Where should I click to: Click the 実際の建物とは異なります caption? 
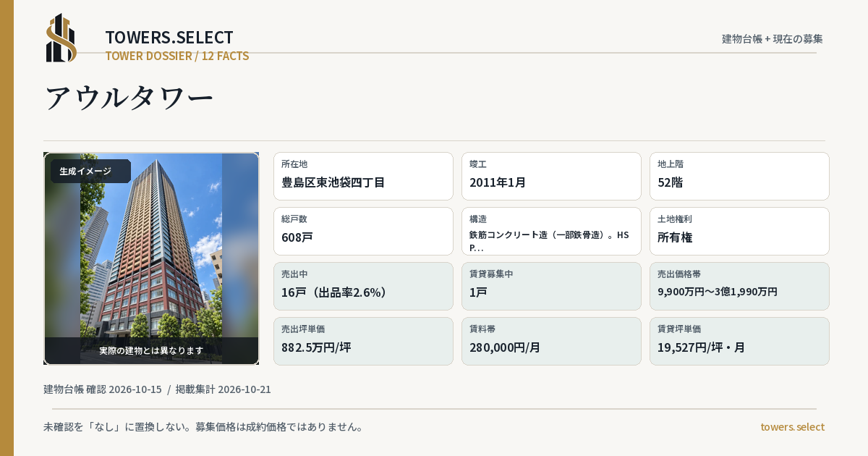click(151, 350)
